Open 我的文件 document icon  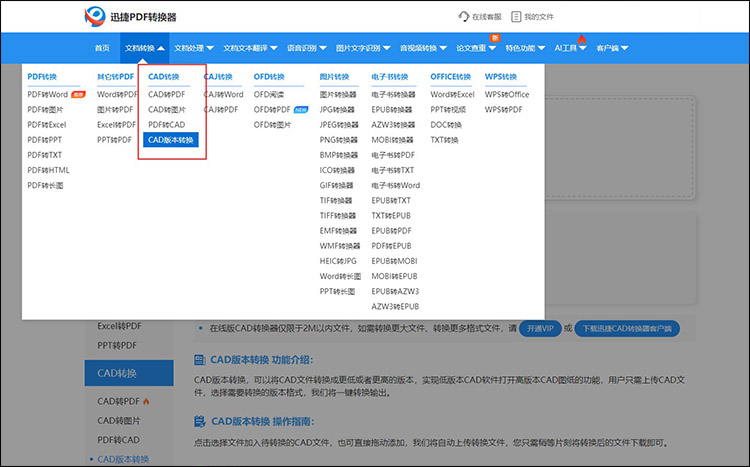tap(516, 17)
